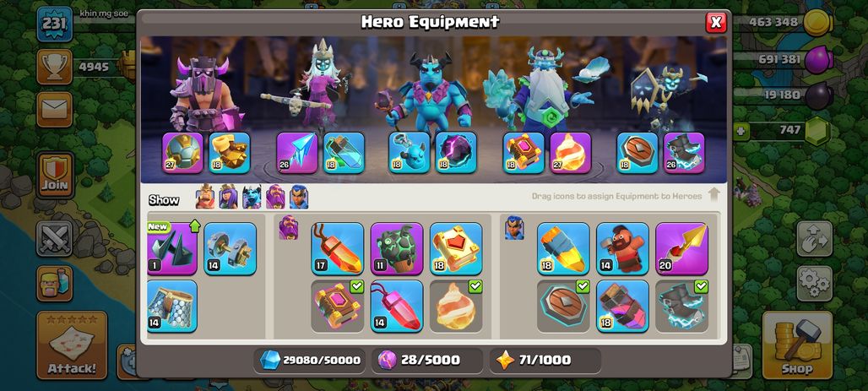Open the settings gear button
This screenshot has height=391, width=868.
click(x=814, y=284)
